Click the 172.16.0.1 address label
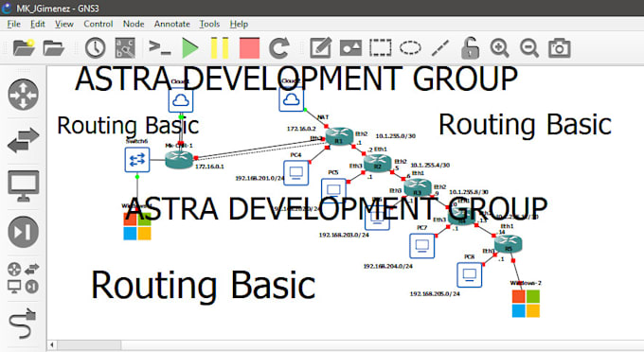This screenshot has height=352, width=644. [x=209, y=167]
